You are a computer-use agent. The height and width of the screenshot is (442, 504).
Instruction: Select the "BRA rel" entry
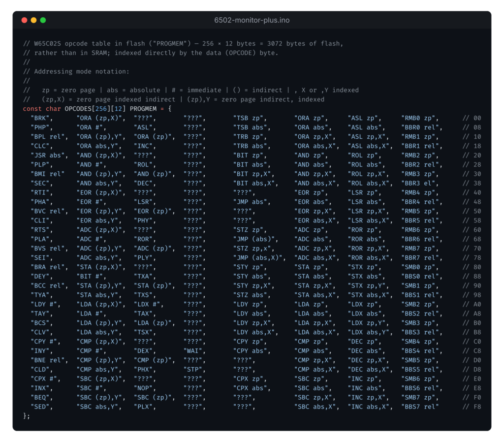pos(48,267)
